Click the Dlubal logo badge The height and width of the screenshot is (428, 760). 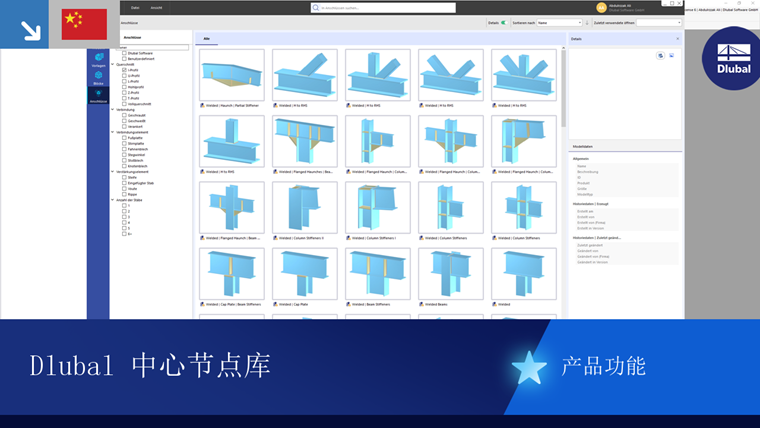pyautogui.click(x=733, y=58)
